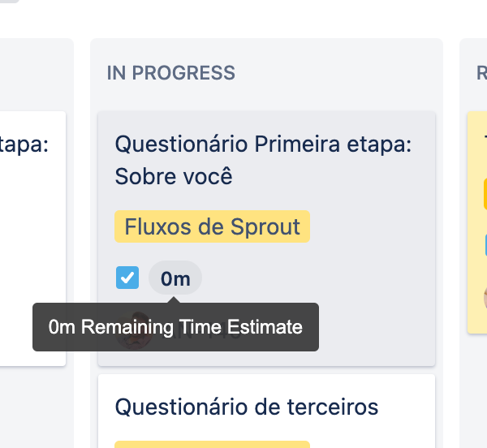
Task: Click the blue task type icon
Action: (x=127, y=278)
